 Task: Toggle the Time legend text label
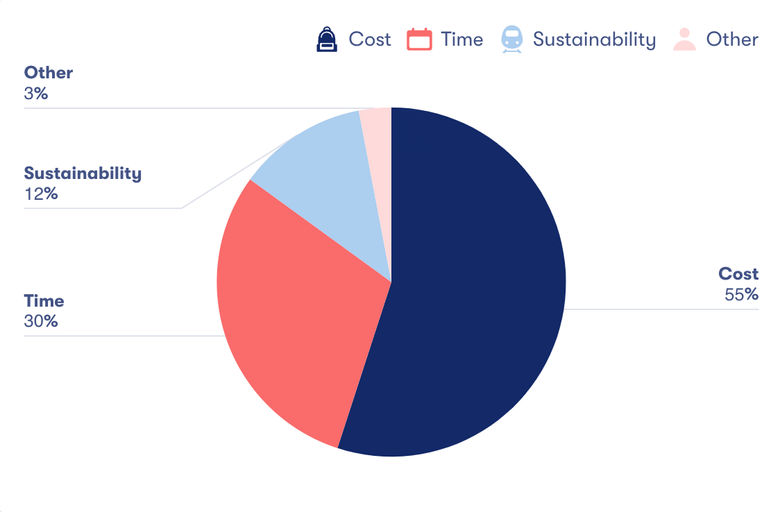(462, 40)
